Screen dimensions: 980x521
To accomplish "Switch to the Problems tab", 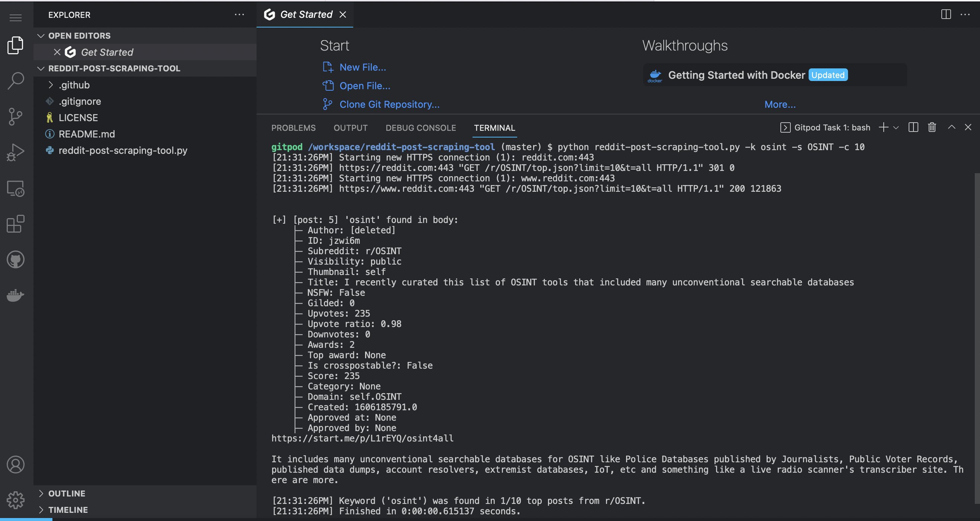I will click(x=293, y=128).
